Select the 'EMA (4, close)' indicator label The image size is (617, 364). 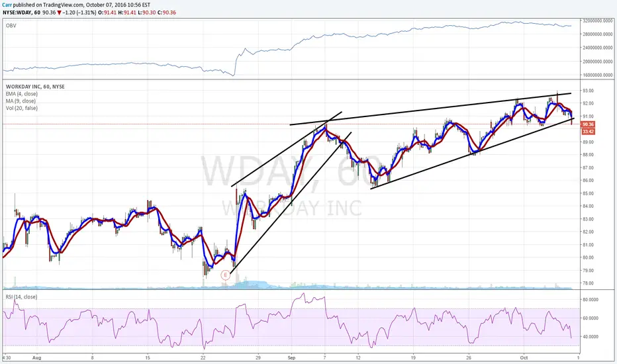click(22, 94)
